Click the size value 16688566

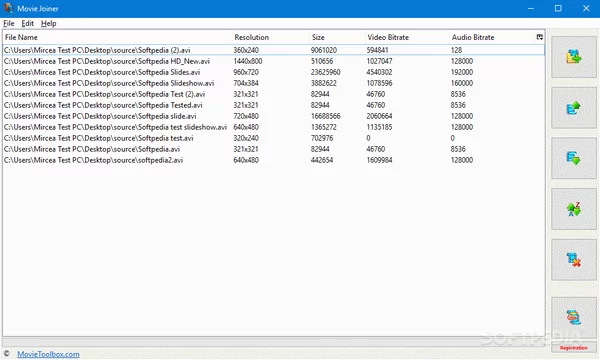(326, 116)
